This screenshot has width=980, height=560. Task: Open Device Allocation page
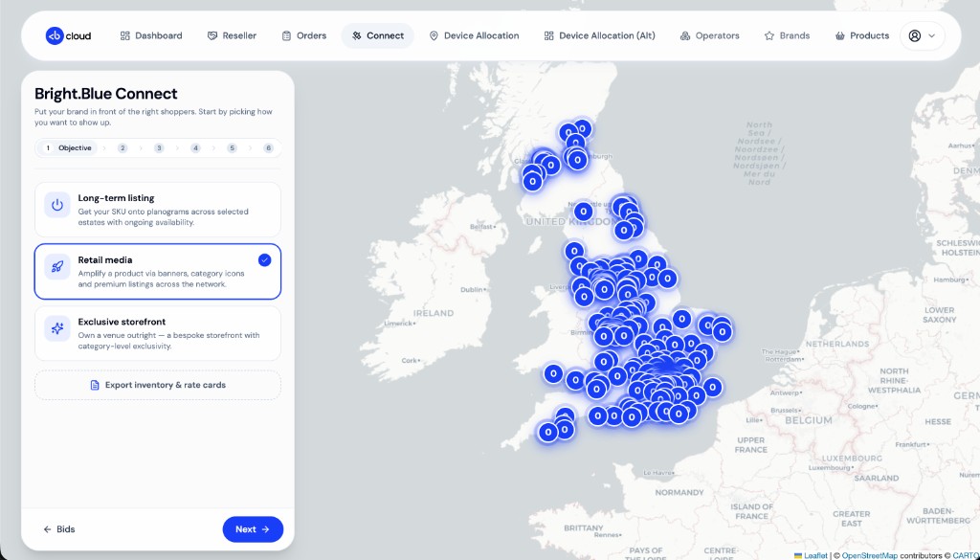point(474,35)
